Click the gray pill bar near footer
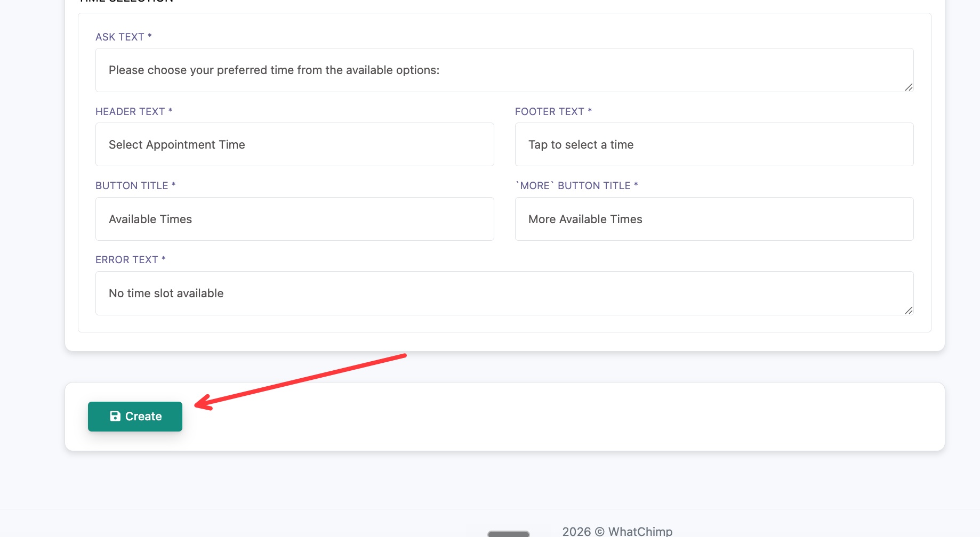Viewport: 980px width, 537px height. coord(509,534)
